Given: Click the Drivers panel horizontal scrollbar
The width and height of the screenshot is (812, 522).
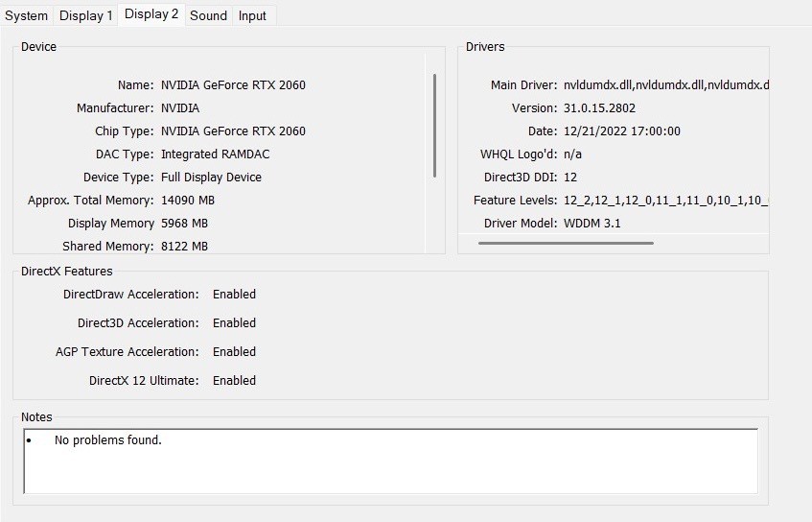Looking at the screenshot, I should point(566,243).
